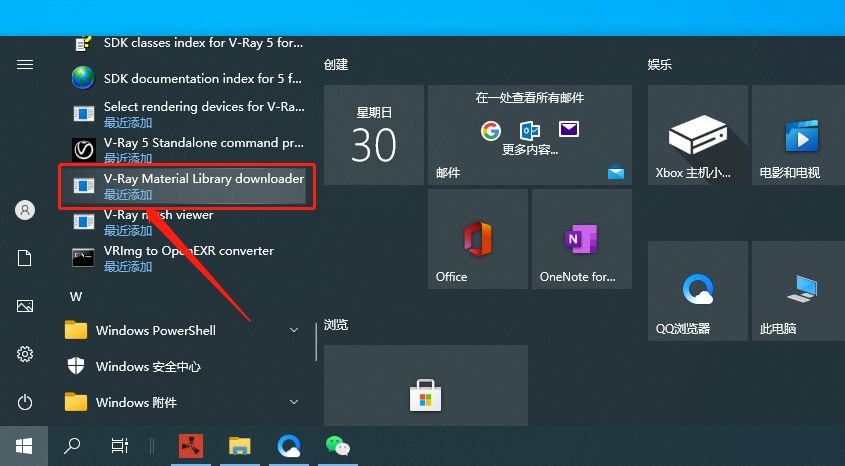Screen dimensions: 845x466
Task: Click the 娱乐 group heading
Action: [x=660, y=65]
